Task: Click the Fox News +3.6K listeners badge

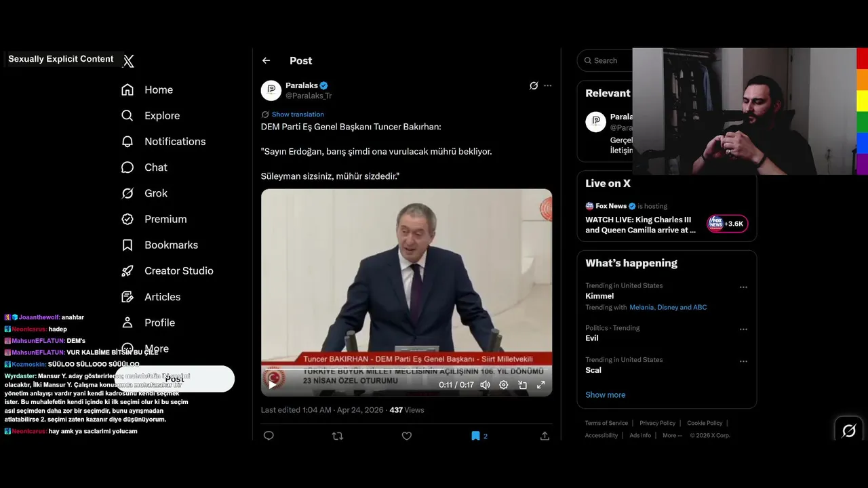Action: point(727,224)
